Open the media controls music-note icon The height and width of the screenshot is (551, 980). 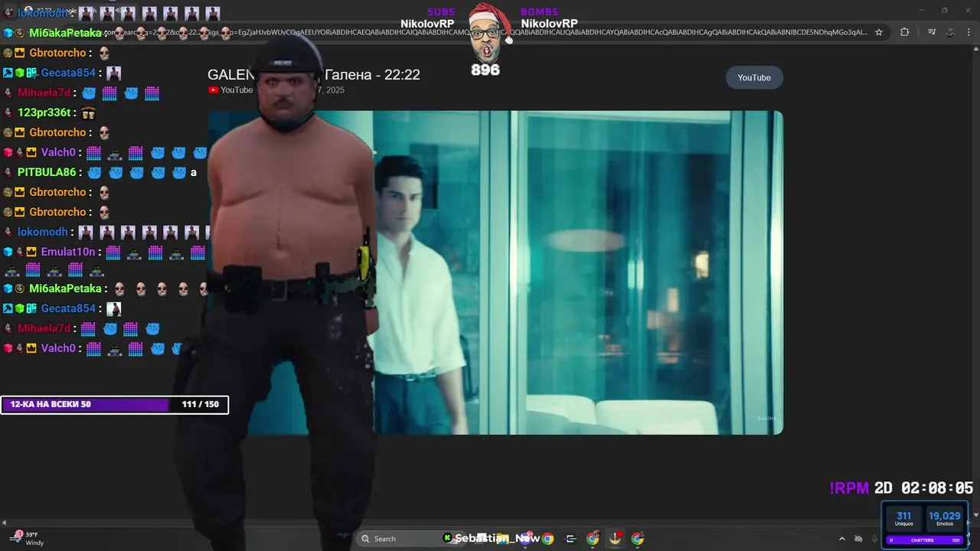[932, 32]
